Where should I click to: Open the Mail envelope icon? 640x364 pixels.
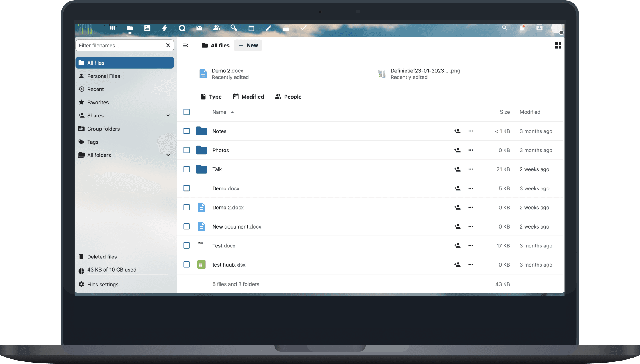(199, 28)
